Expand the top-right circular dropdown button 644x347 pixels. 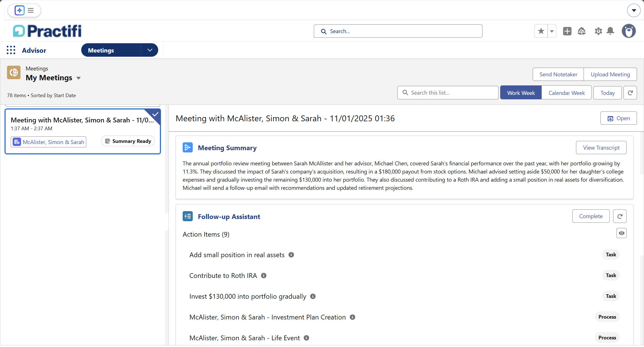(x=634, y=10)
